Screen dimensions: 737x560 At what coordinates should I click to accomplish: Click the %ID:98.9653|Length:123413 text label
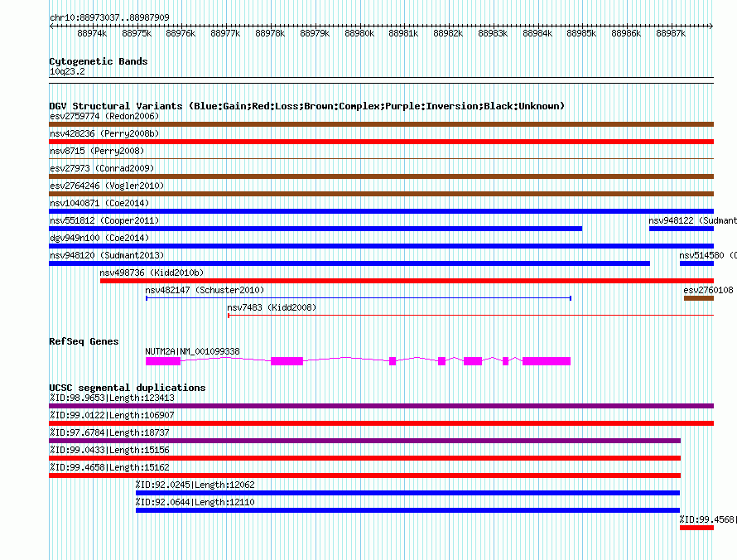pos(112,398)
